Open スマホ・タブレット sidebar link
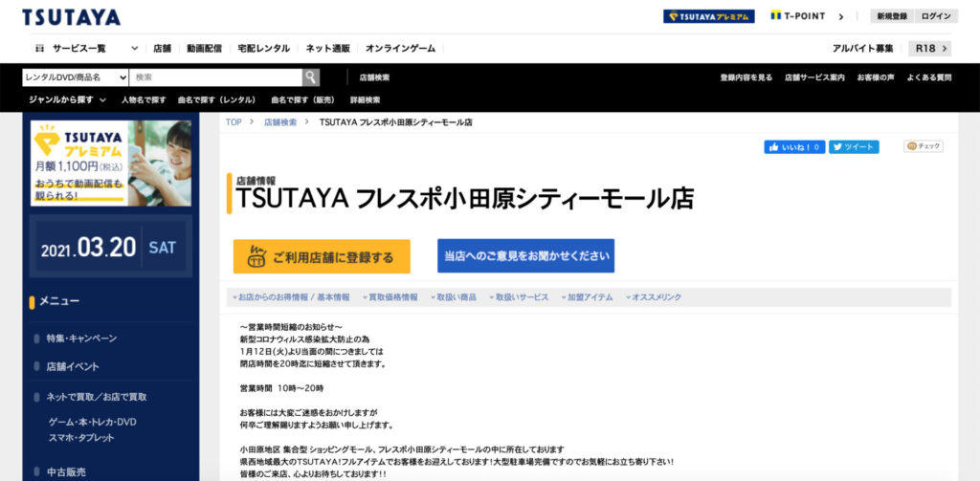The width and height of the screenshot is (980, 481). pos(82,438)
